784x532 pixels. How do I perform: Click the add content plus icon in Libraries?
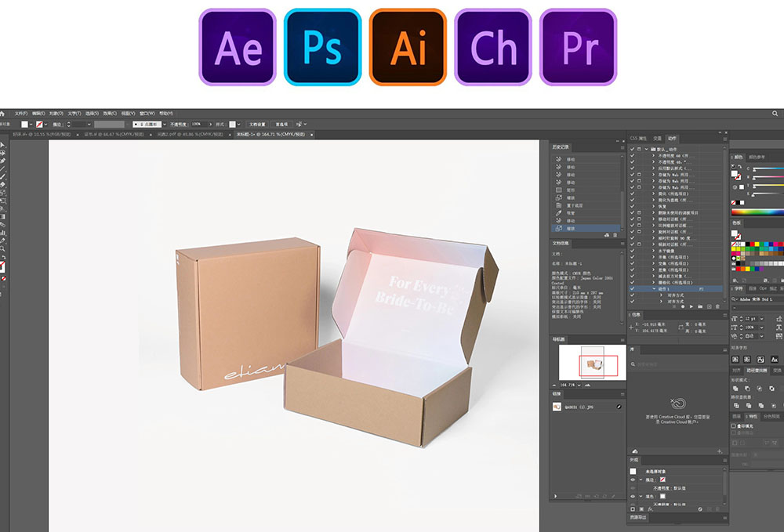pos(720,451)
